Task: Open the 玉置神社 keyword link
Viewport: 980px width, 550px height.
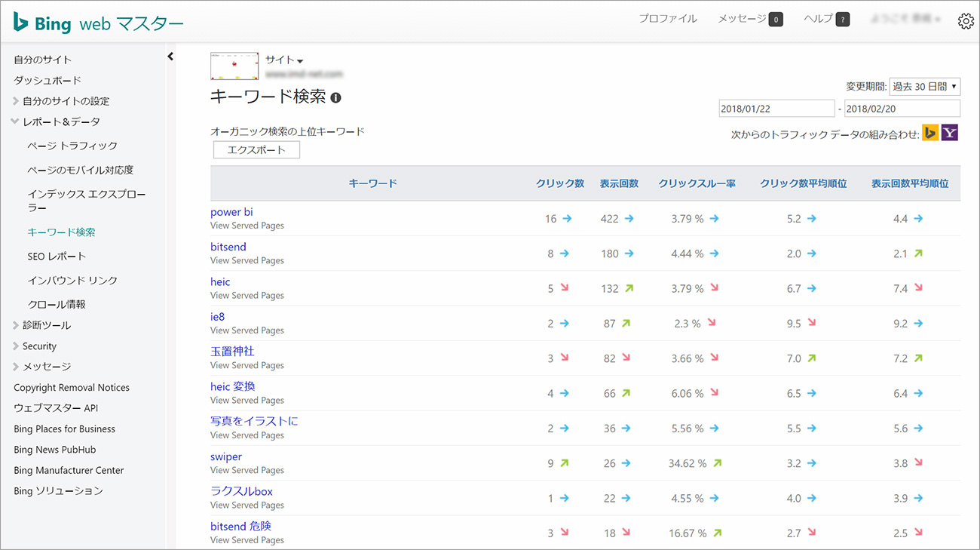Action: click(232, 351)
